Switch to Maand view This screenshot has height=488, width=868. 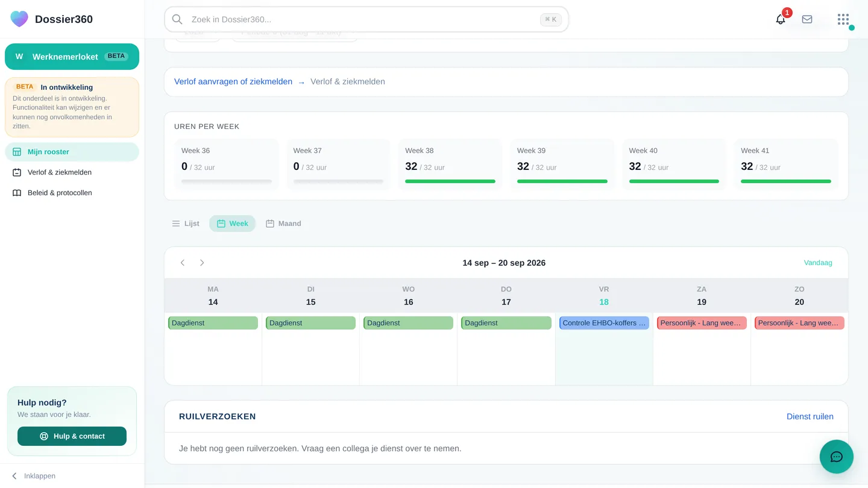click(283, 224)
